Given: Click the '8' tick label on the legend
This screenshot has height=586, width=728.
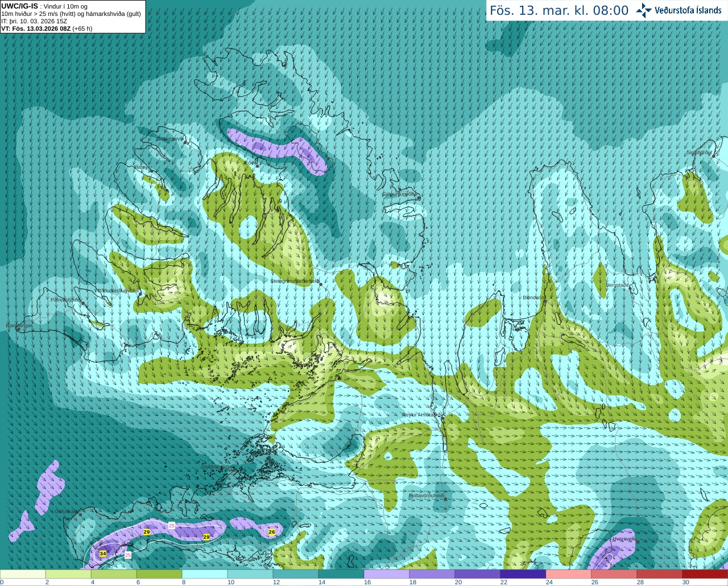Looking at the screenshot, I should [184, 582].
